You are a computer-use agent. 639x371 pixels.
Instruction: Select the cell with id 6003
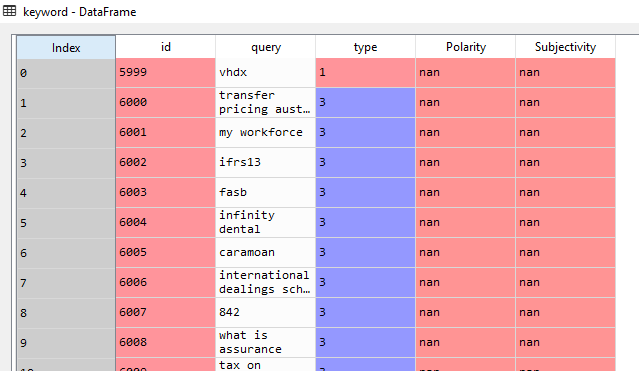(165, 192)
